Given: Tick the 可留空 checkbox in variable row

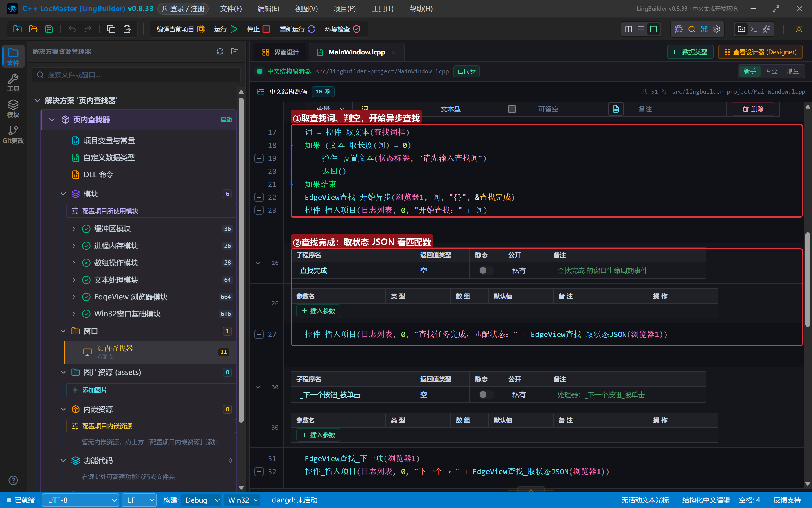Looking at the screenshot, I should [512, 109].
